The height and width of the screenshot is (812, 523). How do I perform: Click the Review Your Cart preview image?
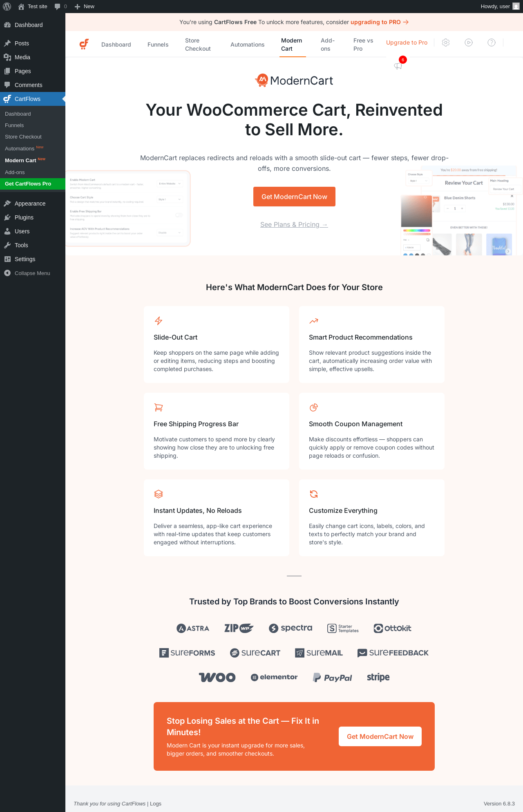[x=462, y=210]
